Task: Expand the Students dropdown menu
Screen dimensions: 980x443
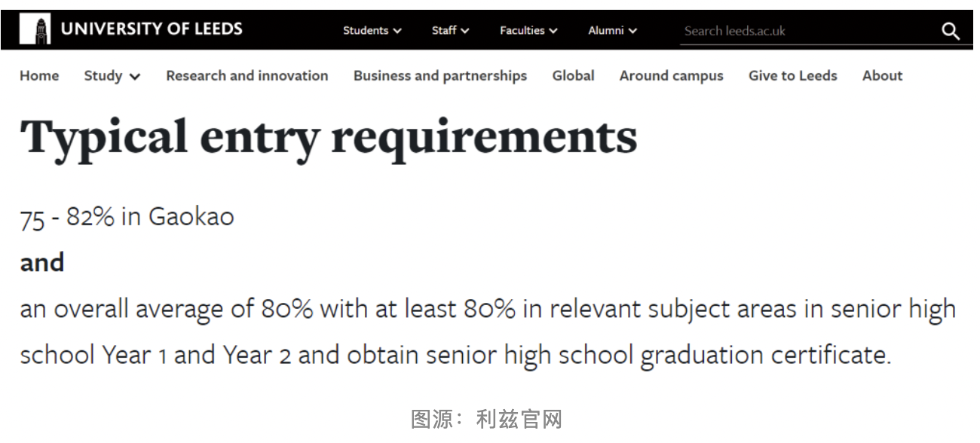Action: (372, 31)
